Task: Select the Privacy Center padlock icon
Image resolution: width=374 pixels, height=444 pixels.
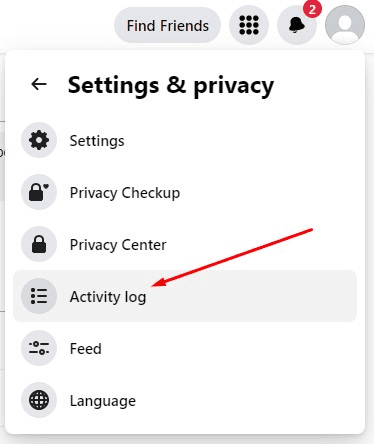Action: (39, 244)
